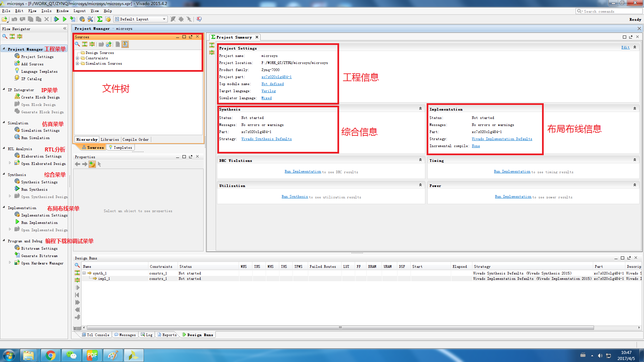Click Create Runs arrow-plus icon in Design Runs

point(77,317)
